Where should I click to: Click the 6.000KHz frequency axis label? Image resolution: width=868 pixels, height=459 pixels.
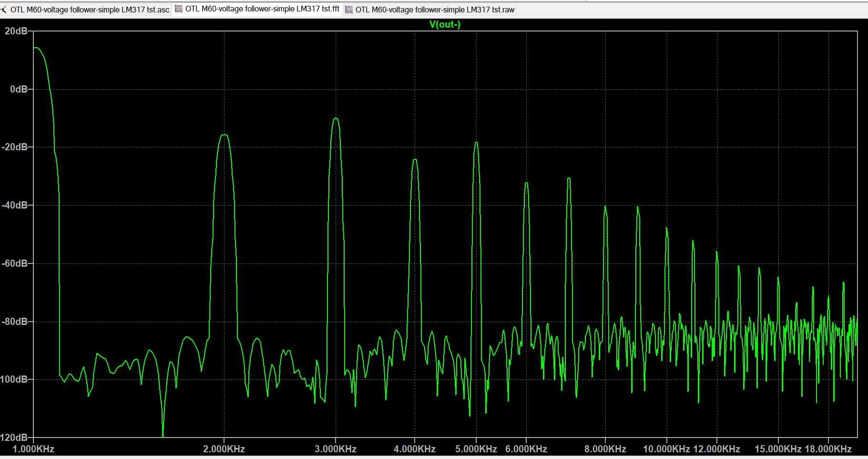pos(526,449)
